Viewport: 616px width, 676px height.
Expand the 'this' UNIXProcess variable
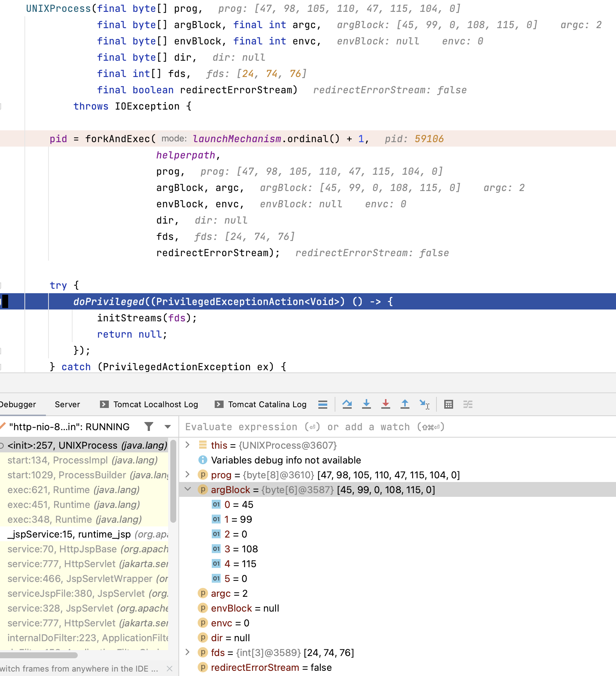click(188, 445)
